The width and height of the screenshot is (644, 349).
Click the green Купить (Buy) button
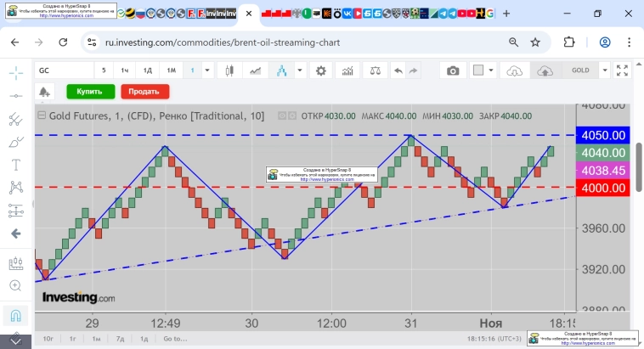(x=89, y=91)
